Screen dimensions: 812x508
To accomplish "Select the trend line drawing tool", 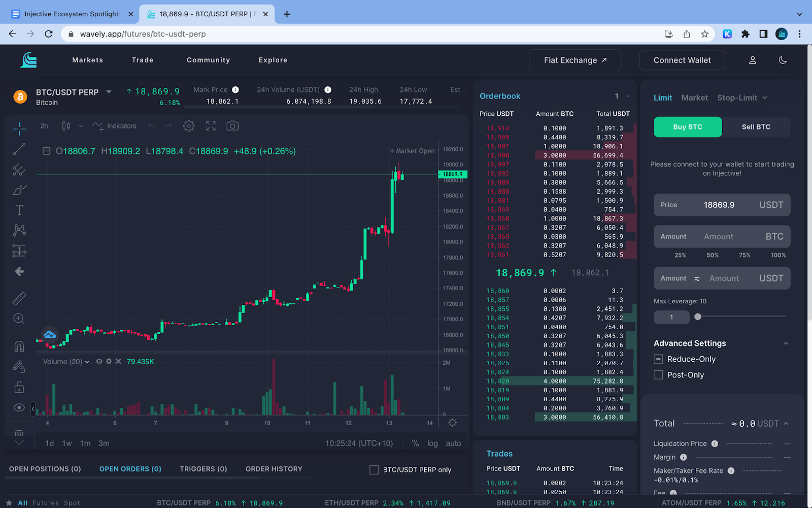I will [19, 149].
